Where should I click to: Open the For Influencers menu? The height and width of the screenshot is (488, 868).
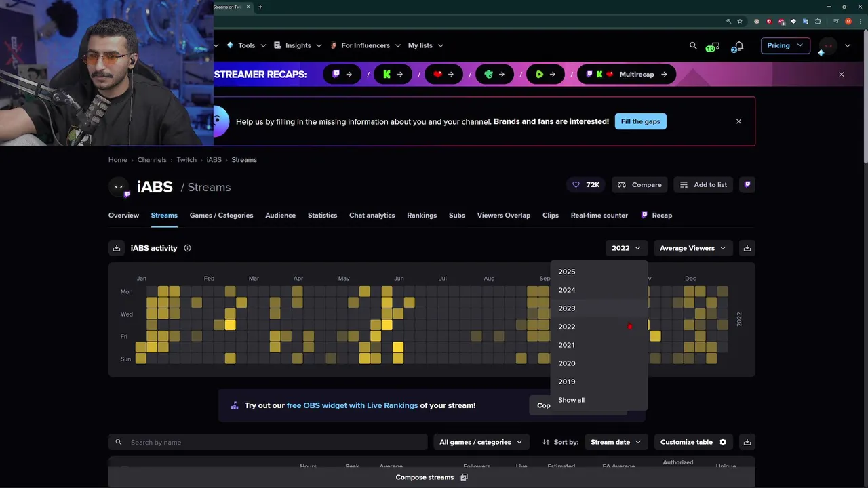coord(366,45)
